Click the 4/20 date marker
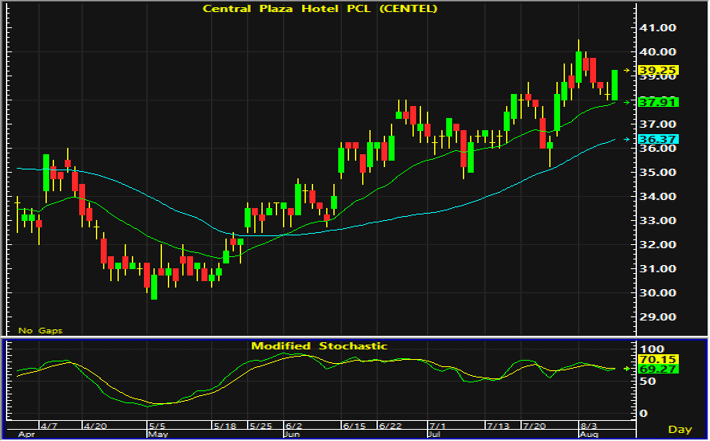 [x=95, y=426]
